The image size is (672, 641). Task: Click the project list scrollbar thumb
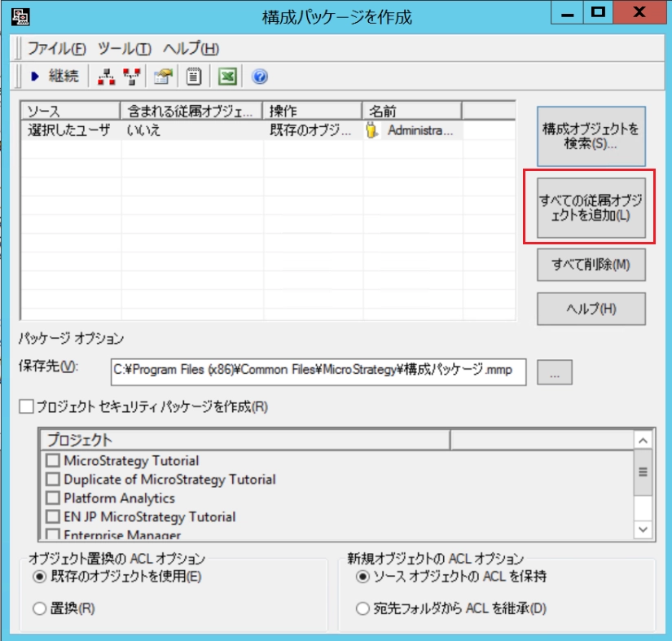click(643, 472)
